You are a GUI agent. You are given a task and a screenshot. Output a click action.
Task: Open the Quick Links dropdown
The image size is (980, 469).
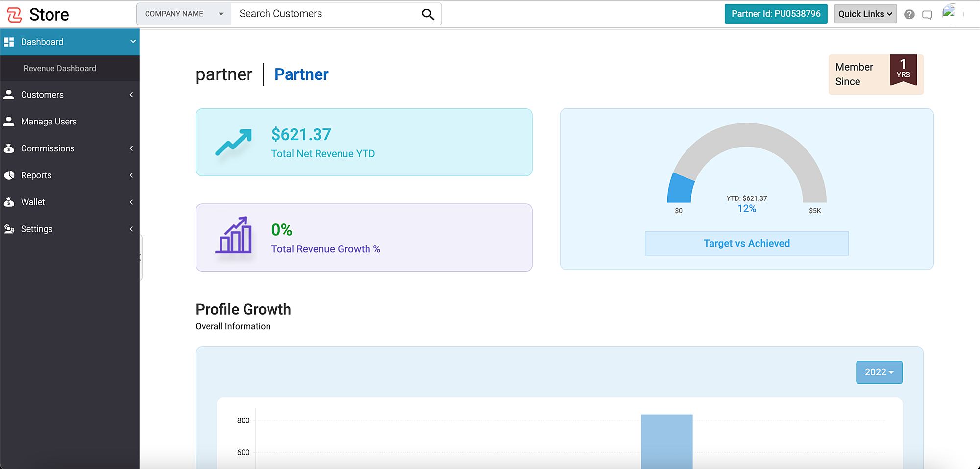tap(865, 14)
